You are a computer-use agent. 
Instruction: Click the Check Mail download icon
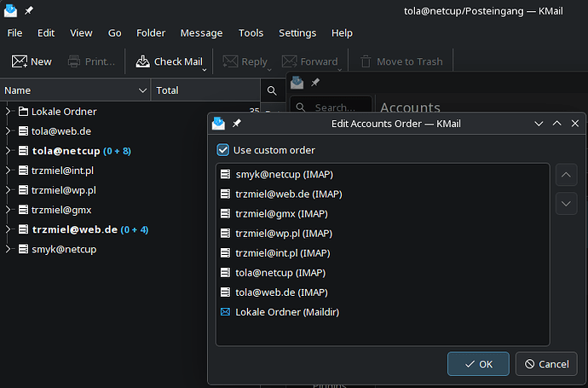(142, 61)
